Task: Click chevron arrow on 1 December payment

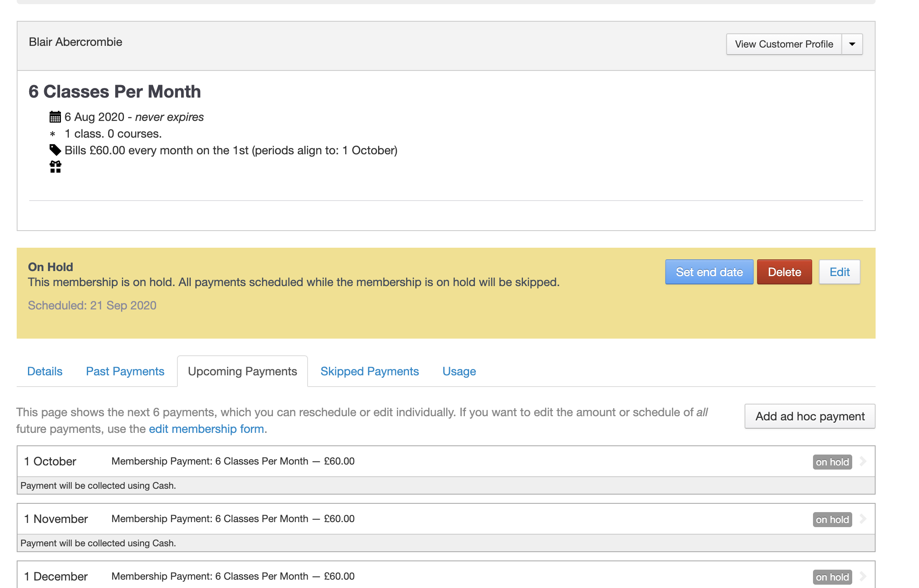Action: (x=863, y=576)
